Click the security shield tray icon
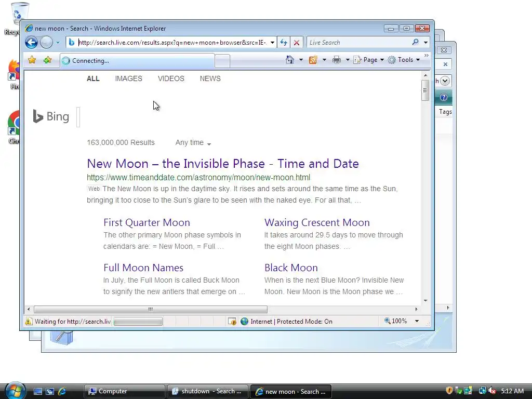Viewport: 532px width, 399px height. (449, 391)
